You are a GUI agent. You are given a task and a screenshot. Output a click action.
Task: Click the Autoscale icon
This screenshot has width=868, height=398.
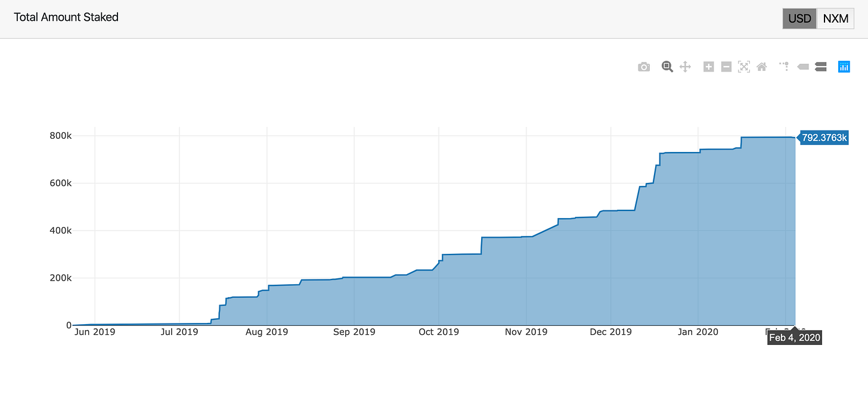click(x=743, y=67)
